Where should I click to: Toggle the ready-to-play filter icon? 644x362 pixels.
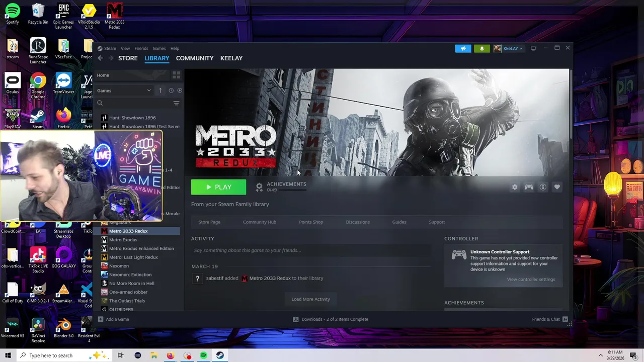pyautogui.click(x=180, y=90)
